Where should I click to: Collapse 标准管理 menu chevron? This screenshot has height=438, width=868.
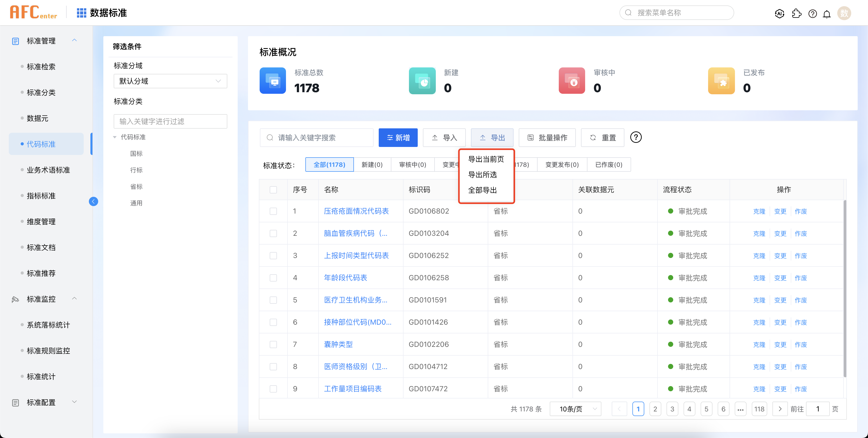74,41
